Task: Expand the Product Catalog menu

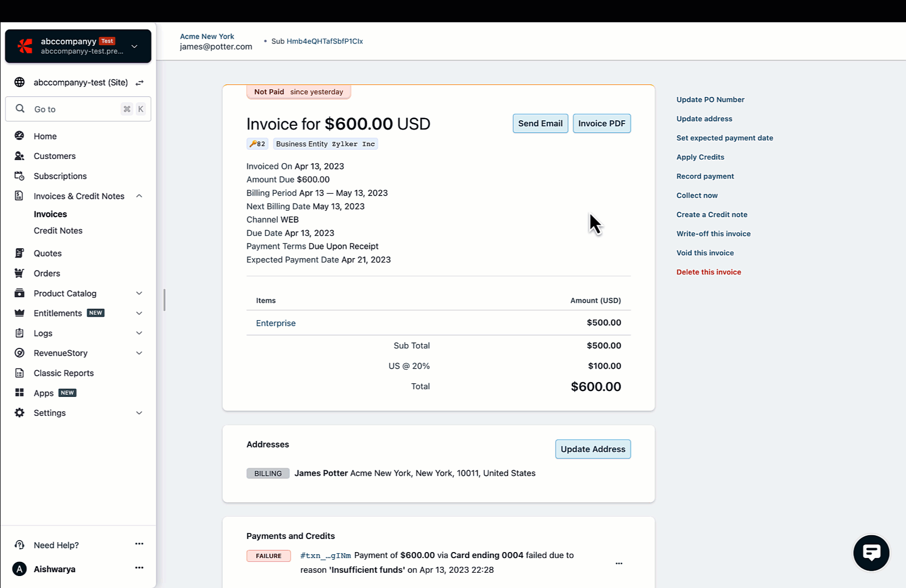Action: click(139, 293)
